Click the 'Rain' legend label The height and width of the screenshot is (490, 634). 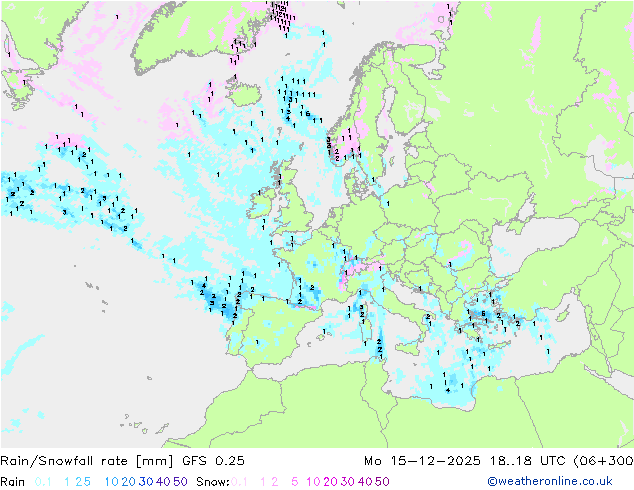[x=13, y=482]
